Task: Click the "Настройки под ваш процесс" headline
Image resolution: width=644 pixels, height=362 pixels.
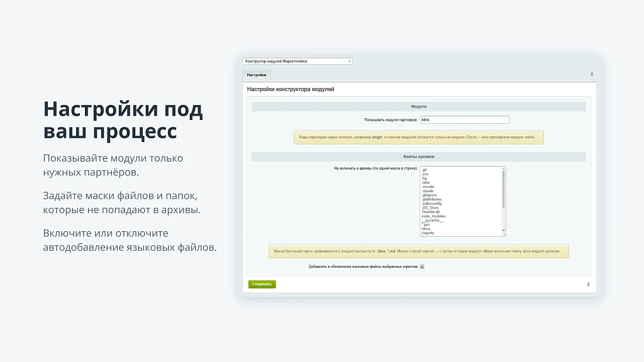Action: coord(123,120)
